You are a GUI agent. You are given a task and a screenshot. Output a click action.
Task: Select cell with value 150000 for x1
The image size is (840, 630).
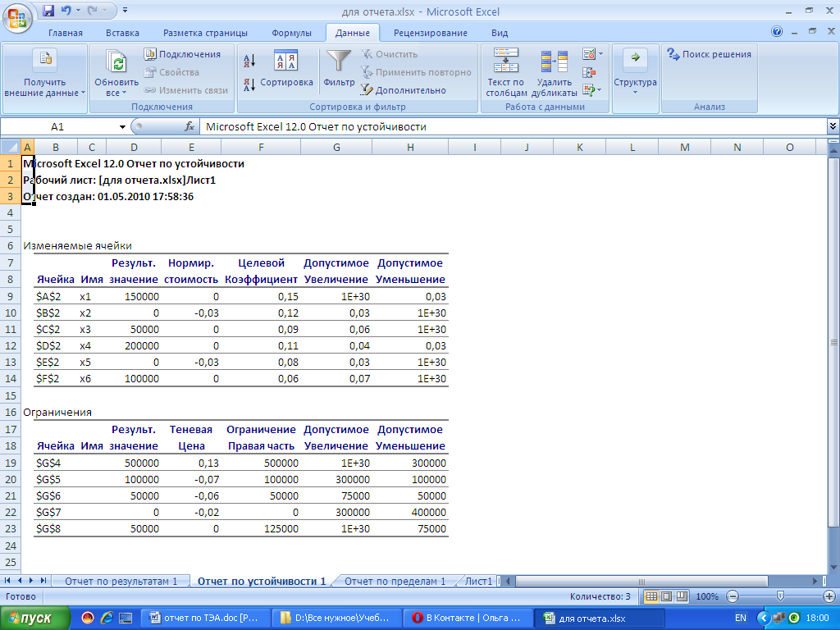click(134, 296)
